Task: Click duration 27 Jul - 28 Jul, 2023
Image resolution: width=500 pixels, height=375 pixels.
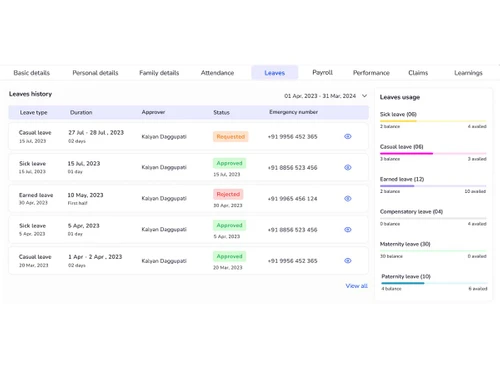Action: [x=96, y=132]
